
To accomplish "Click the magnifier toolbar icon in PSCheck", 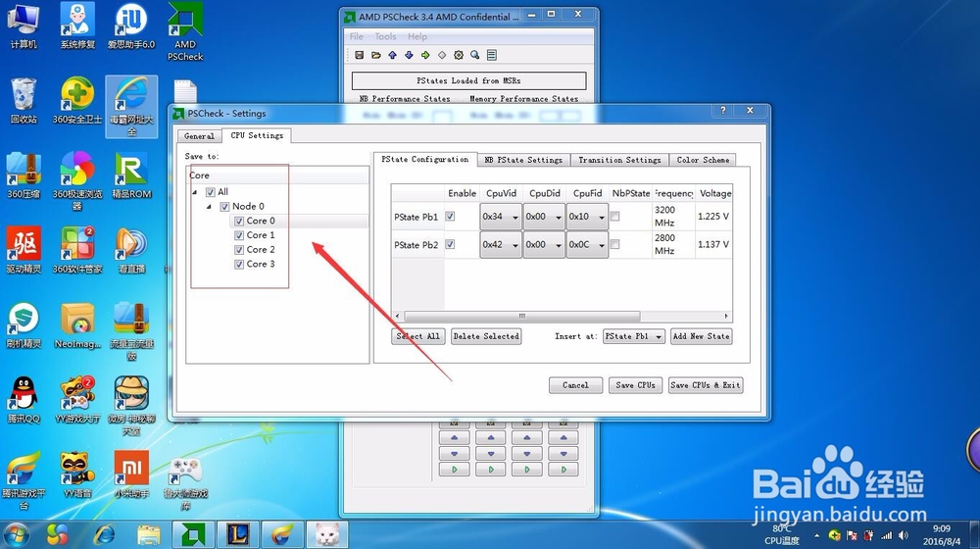I will (475, 55).
